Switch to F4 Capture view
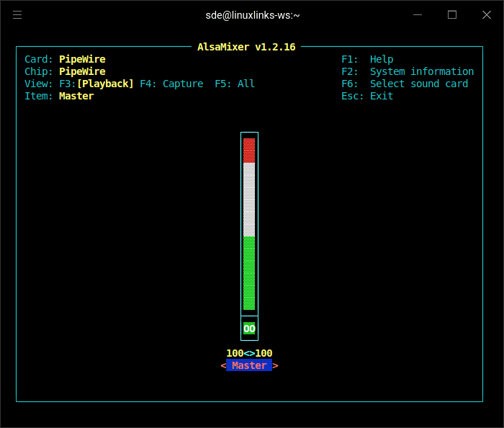504x428 pixels. pyautogui.click(x=171, y=84)
